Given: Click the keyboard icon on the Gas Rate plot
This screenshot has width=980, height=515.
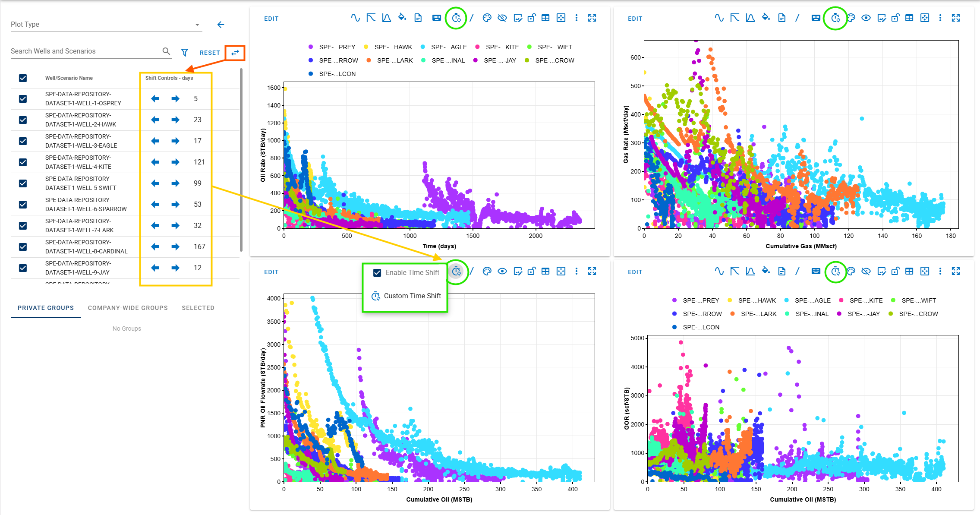Looking at the screenshot, I should coord(816,18).
